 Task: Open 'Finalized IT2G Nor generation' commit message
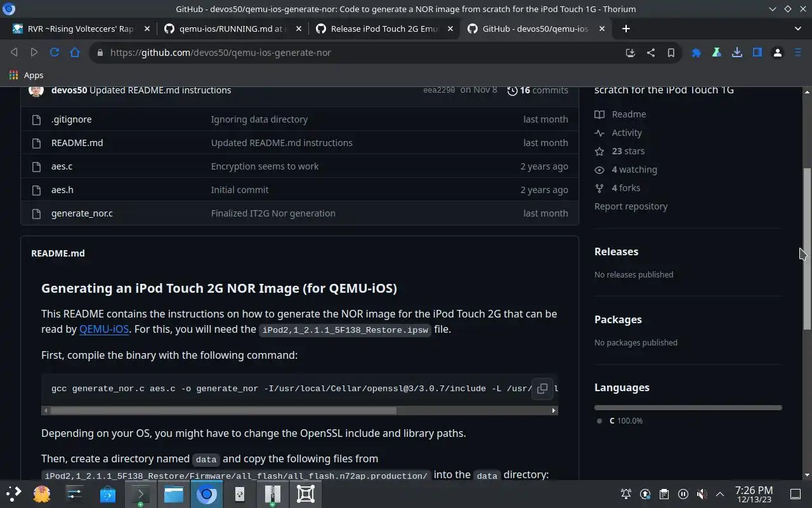tap(273, 213)
